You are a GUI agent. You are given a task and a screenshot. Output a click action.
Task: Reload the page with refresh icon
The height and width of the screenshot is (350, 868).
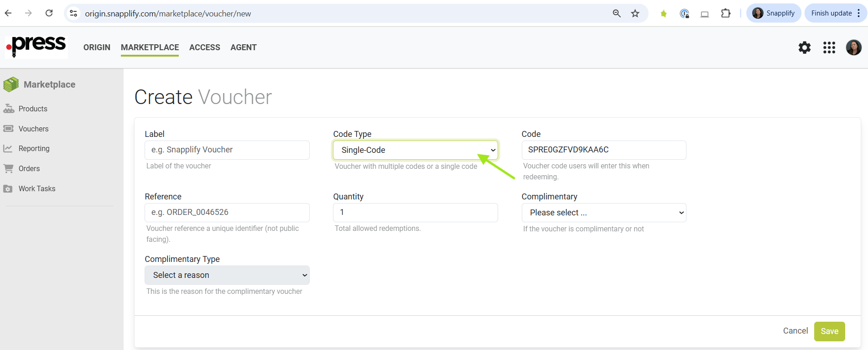pos(49,13)
